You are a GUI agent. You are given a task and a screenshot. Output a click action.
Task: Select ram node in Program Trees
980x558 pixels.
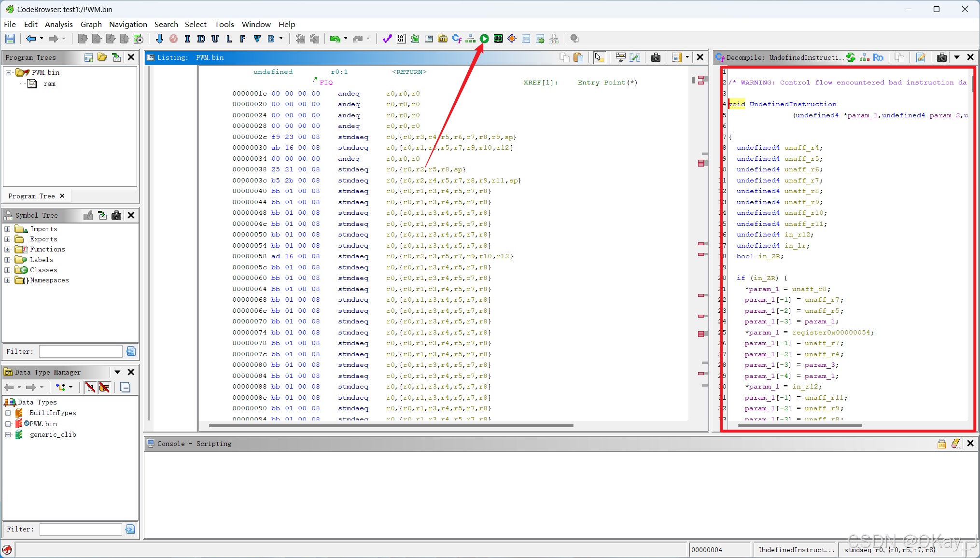[x=49, y=84]
